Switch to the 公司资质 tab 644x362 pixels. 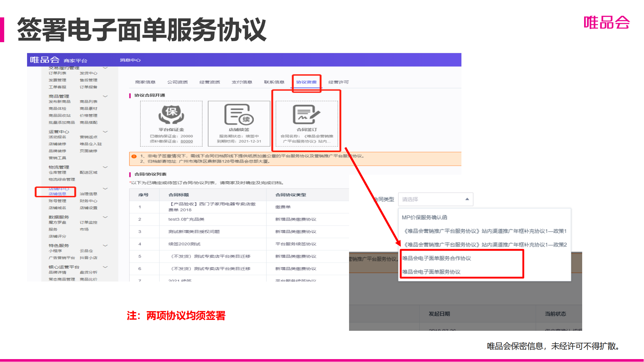(x=177, y=82)
